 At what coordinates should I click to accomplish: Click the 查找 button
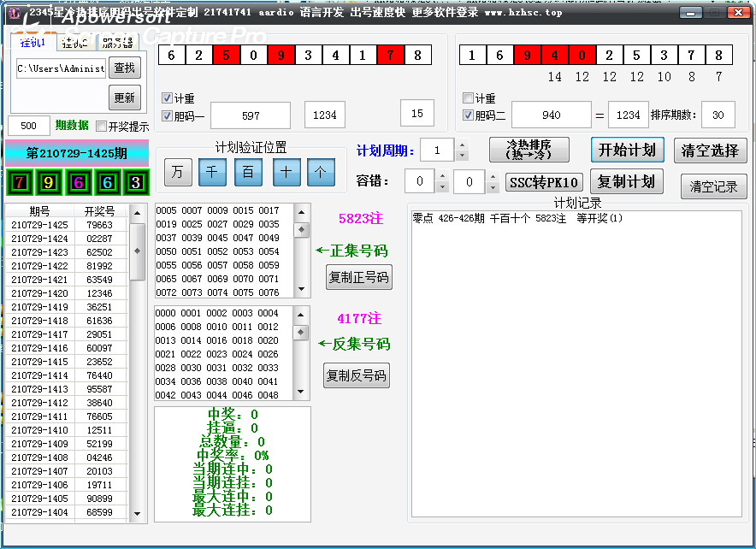click(125, 68)
